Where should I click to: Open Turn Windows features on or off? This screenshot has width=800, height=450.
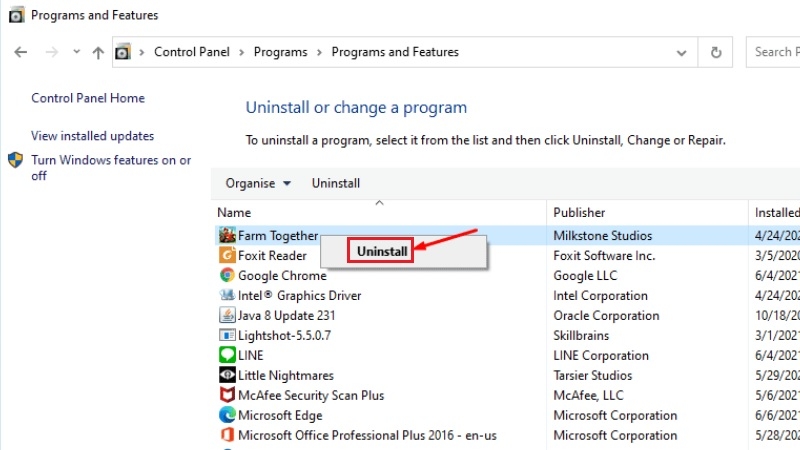pyautogui.click(x=111, y=167)
